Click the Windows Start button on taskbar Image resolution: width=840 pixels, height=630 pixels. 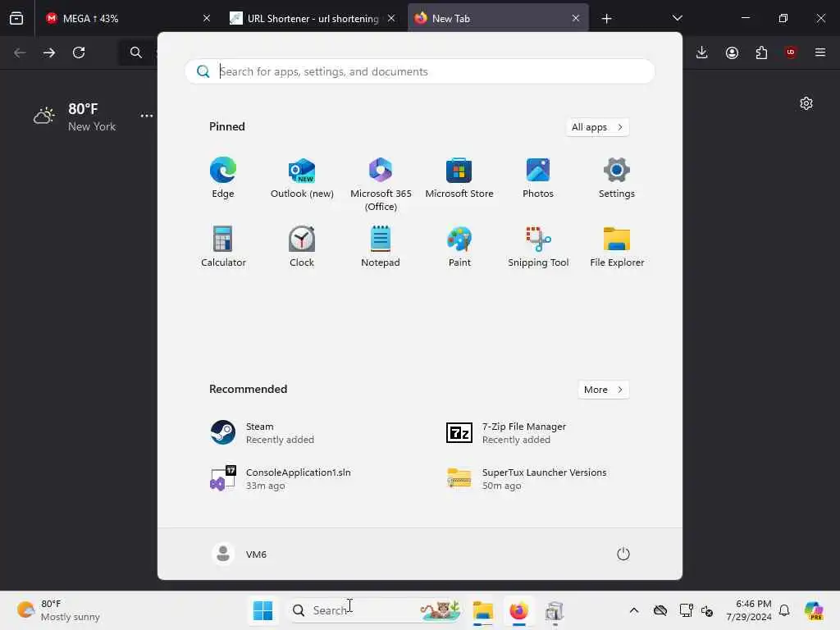click(x=262, y=610)
